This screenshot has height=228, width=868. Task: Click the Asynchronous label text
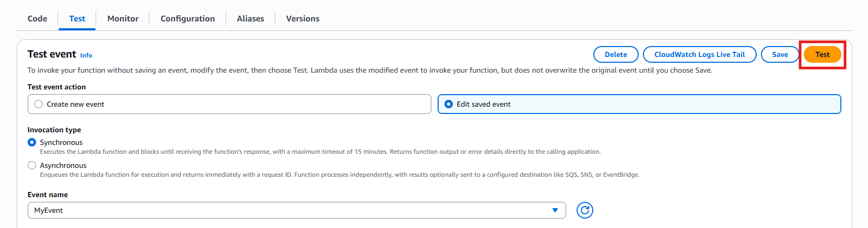(x=63, y=165)
